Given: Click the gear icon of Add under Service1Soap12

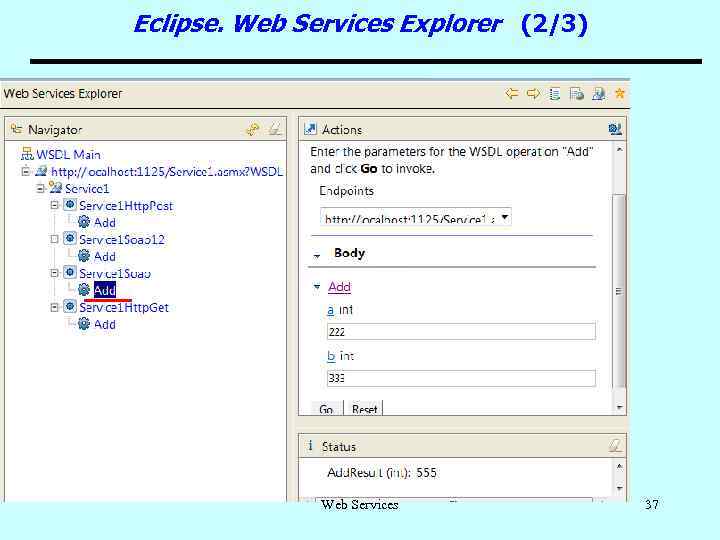Looking at the screenshot, I should [x=84, y=256].
